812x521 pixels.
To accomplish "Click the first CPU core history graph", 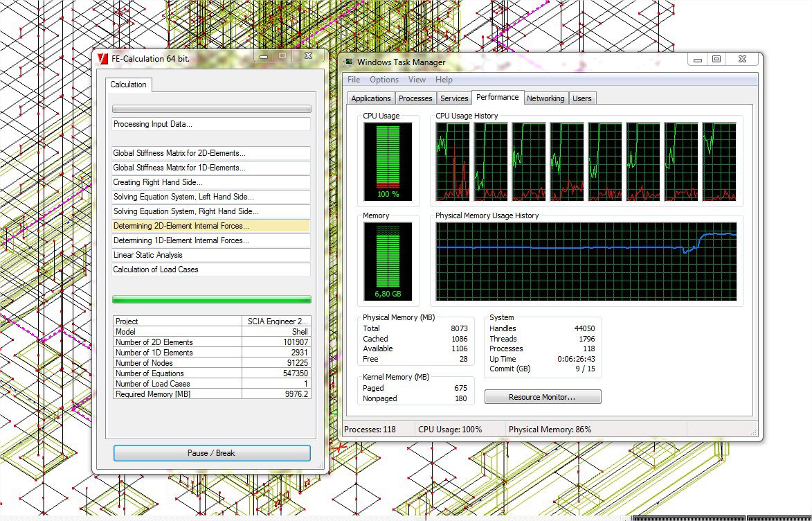I will tap(453, 161).
